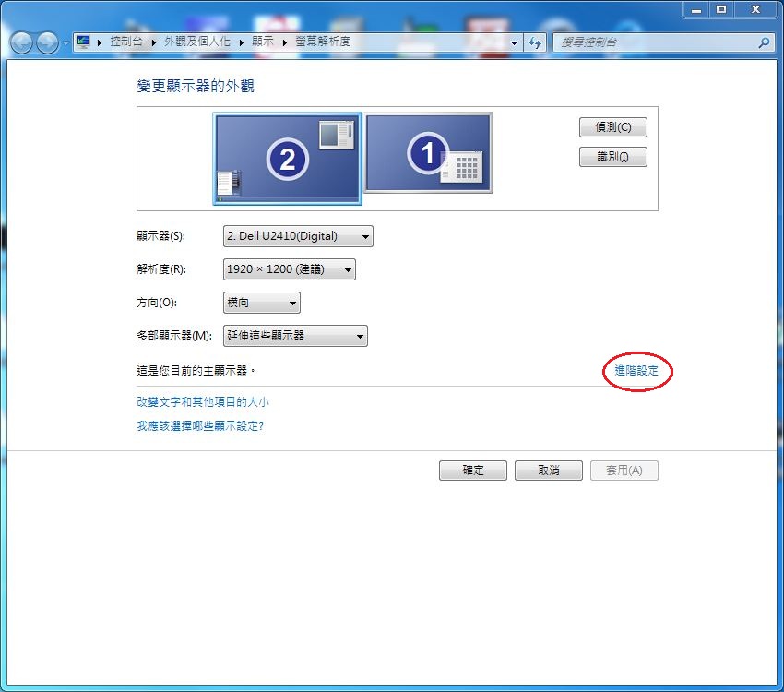Click 顯示 breadcrumb segment
The width and height of the screenshot is (784, 692).
263,42
